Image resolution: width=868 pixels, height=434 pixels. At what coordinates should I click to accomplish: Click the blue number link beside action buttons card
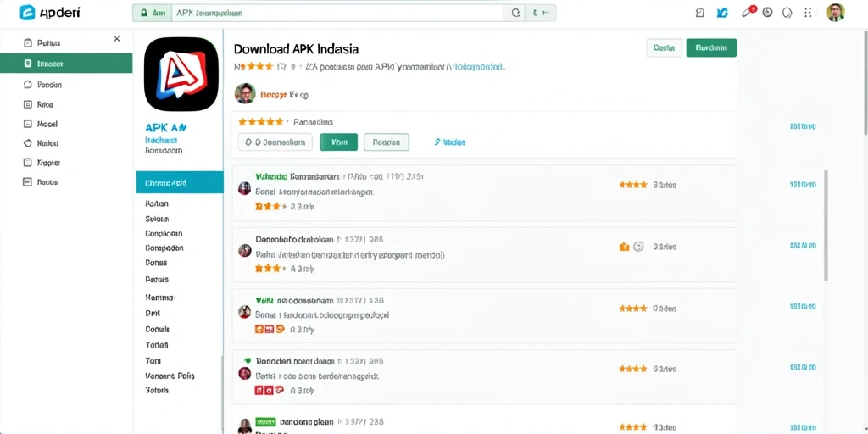[x=802, y=127]
